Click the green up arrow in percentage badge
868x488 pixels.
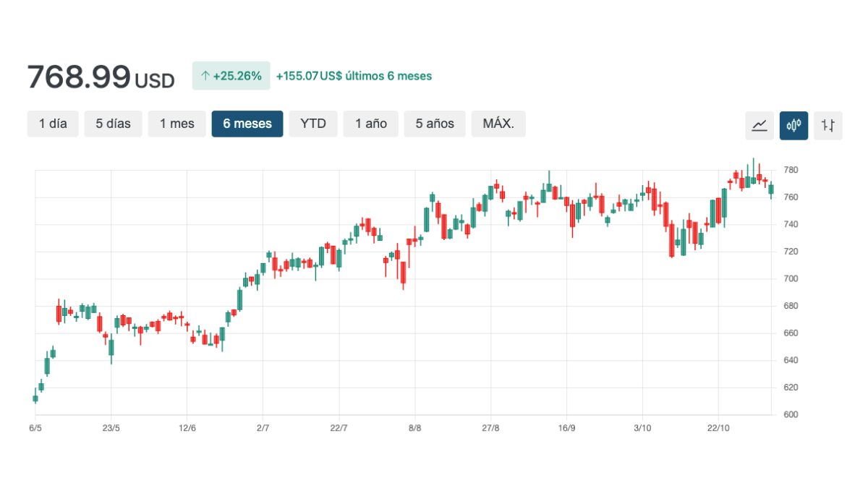point(205,76)
